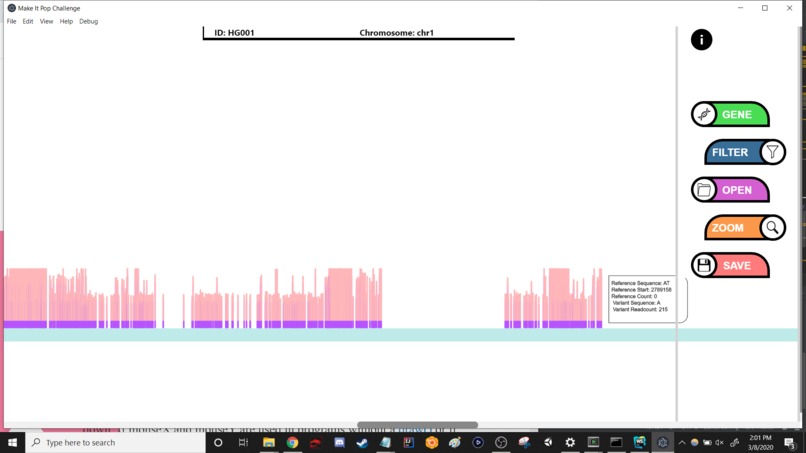The image size is (806, 453).
Task: Show hidden system tray icons
Action: click(682, 442)
